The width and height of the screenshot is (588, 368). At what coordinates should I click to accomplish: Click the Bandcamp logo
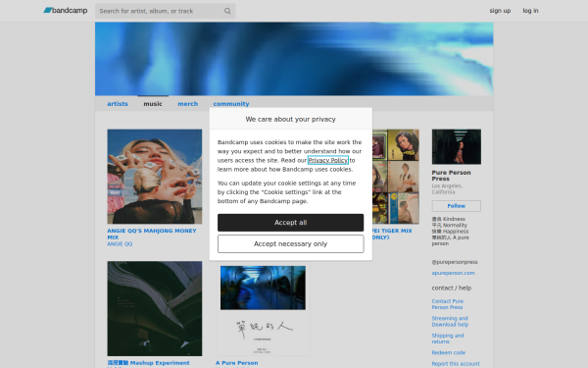point(66,11)
